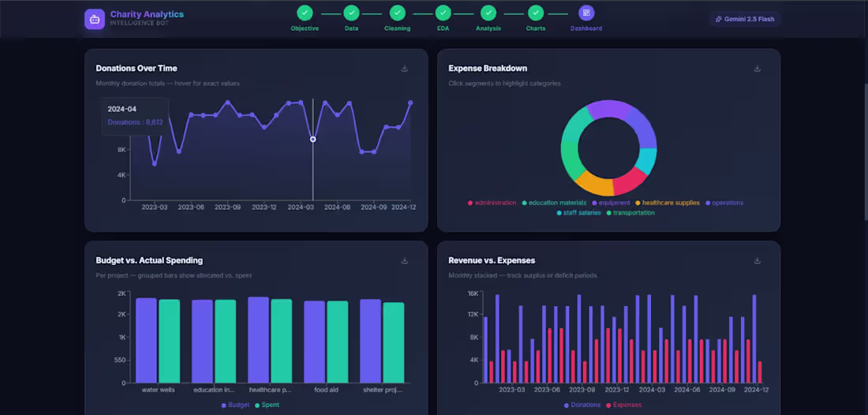This screenshot has width=868, height=415.
Task: Toggle the Donations series legend
Action: tap(582, 405)
